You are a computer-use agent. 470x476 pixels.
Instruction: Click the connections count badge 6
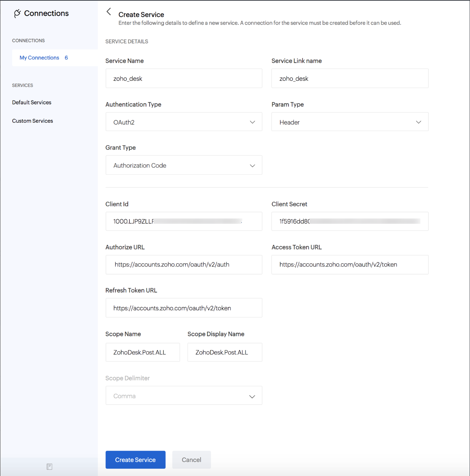(66, 58)
